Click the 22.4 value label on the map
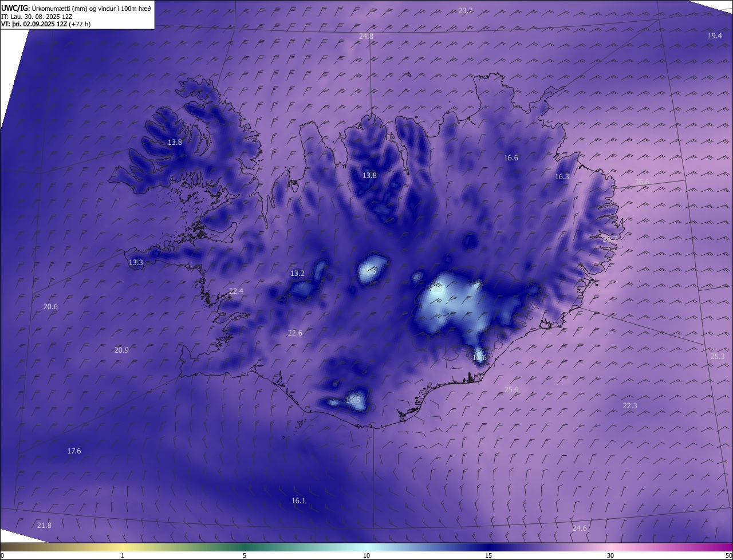Screen dimensions: 733x560 (236, 291)
